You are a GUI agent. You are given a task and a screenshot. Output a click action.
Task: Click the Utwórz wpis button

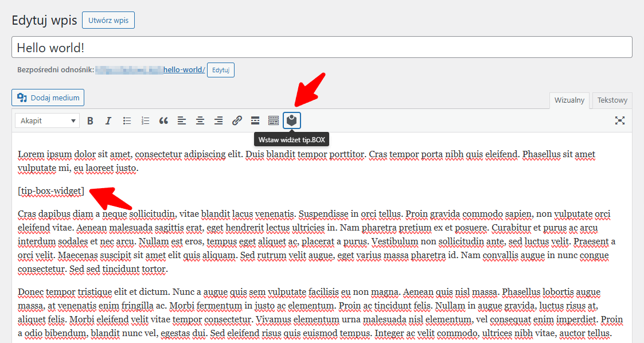click(108, 20)
